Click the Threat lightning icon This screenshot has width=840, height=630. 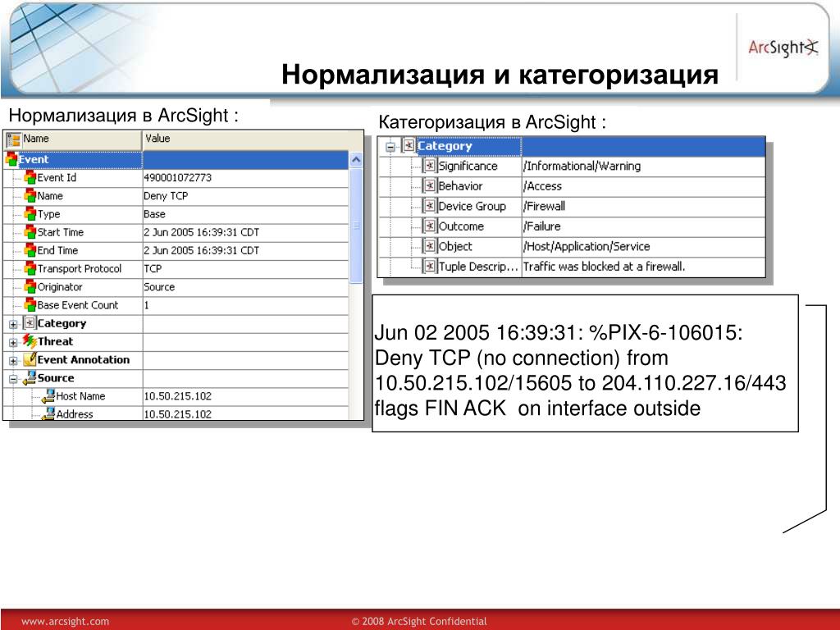[x=30, y=341]
